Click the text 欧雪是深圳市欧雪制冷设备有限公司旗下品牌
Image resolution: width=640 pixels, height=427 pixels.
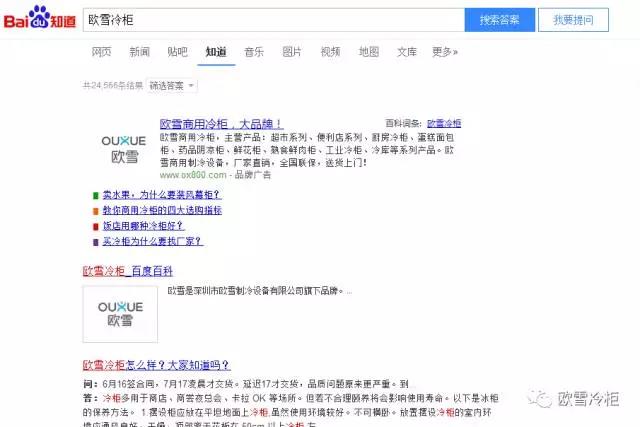(x=256, y=291)
